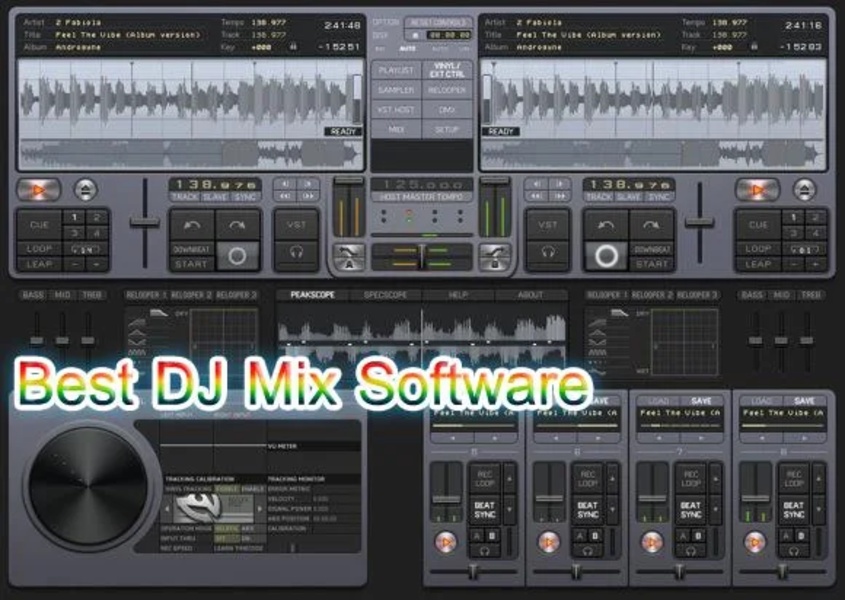Switch to the SPECSCOPE tab
This screenshot has width=845, height=600.
pyautogui.click(x=385, y=295)
